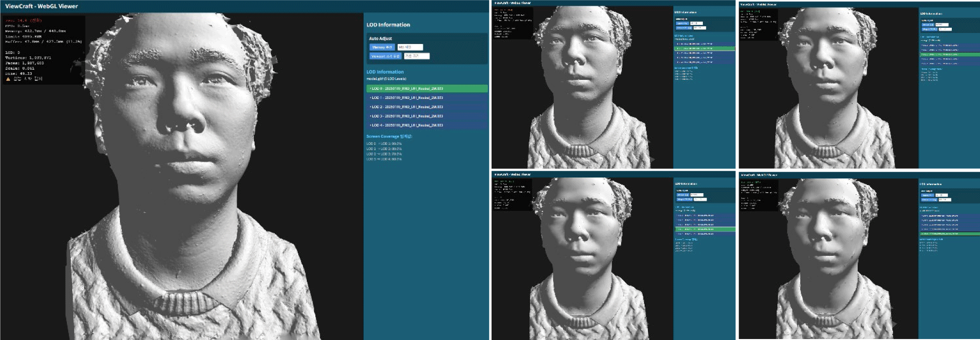This screenshot has width=980, height=340.
Task: Select LOD 2 entry in large viewer list
Action: pyautogui.click(x=427, y=107)
